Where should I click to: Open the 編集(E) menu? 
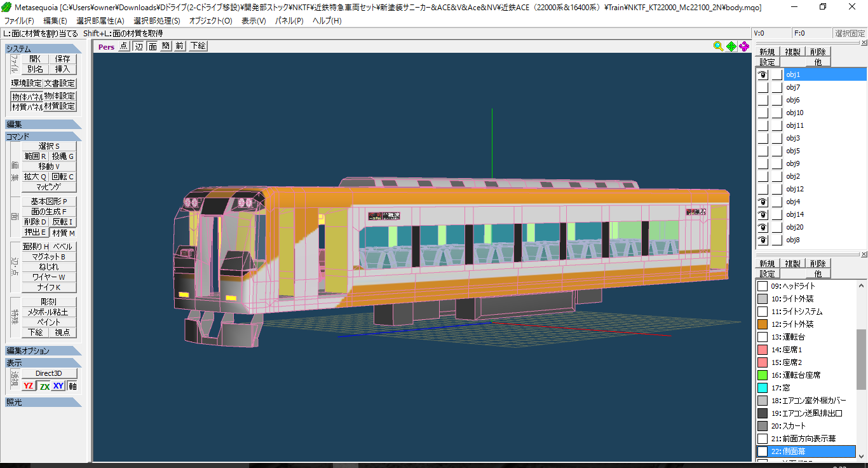pos(55,20)
